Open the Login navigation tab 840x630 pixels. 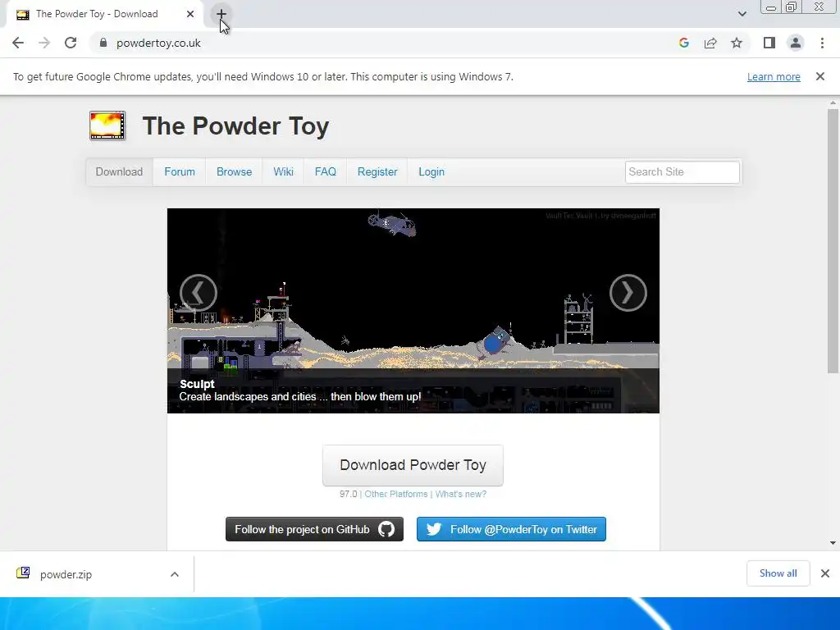431,172
